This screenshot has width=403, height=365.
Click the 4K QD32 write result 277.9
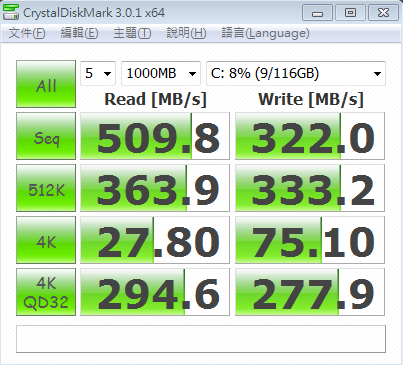pyautogui.click(x=310, y=292)
